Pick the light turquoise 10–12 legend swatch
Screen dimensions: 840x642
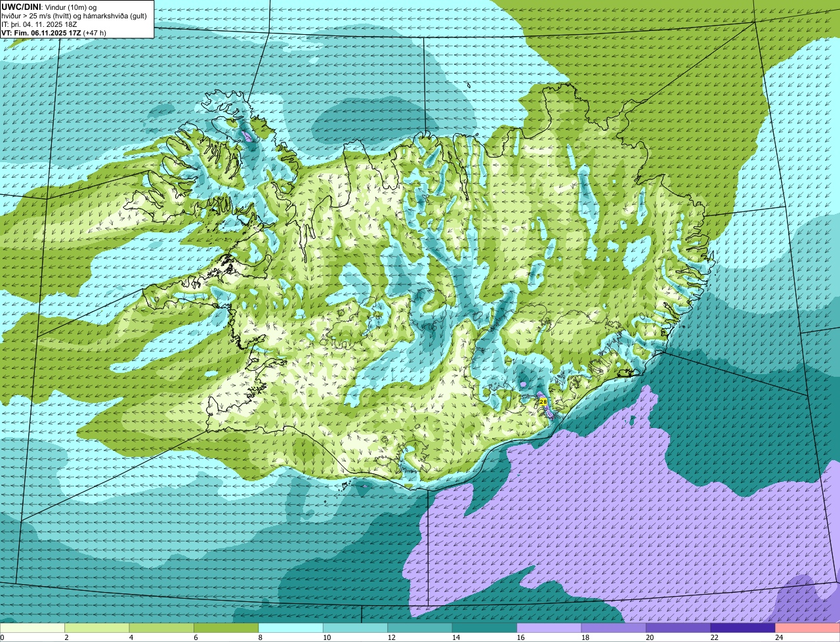[x=356, y=628]
